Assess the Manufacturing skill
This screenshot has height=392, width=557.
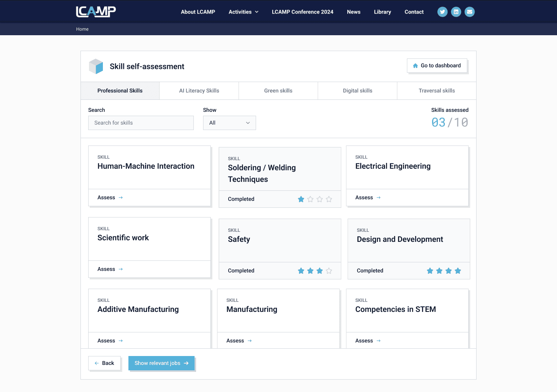pyautogui.click(x=239, y=341)
